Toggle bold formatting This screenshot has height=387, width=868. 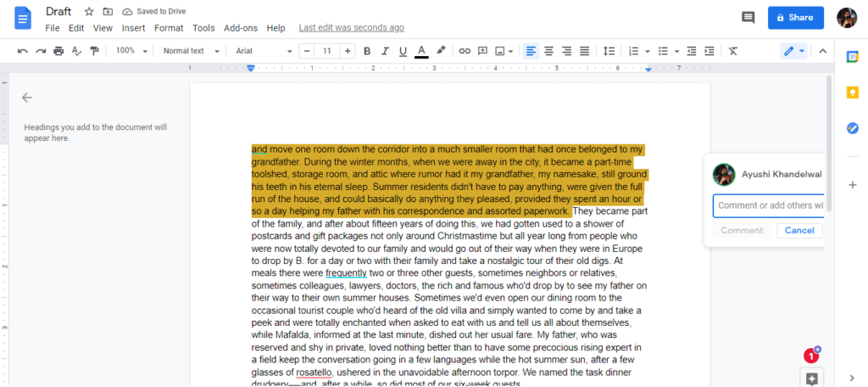[367, 51]
